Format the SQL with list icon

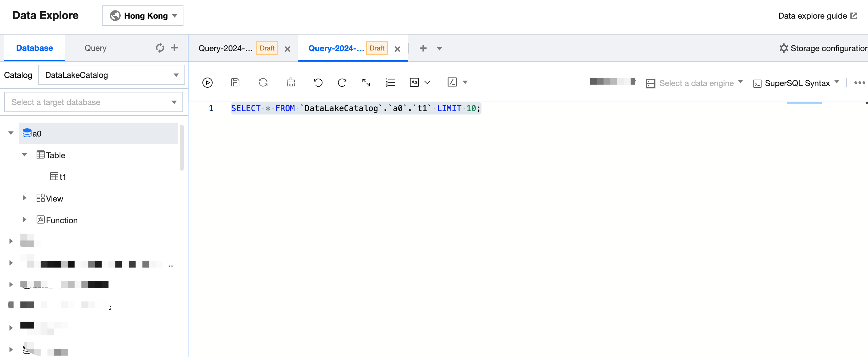(390, 83)
